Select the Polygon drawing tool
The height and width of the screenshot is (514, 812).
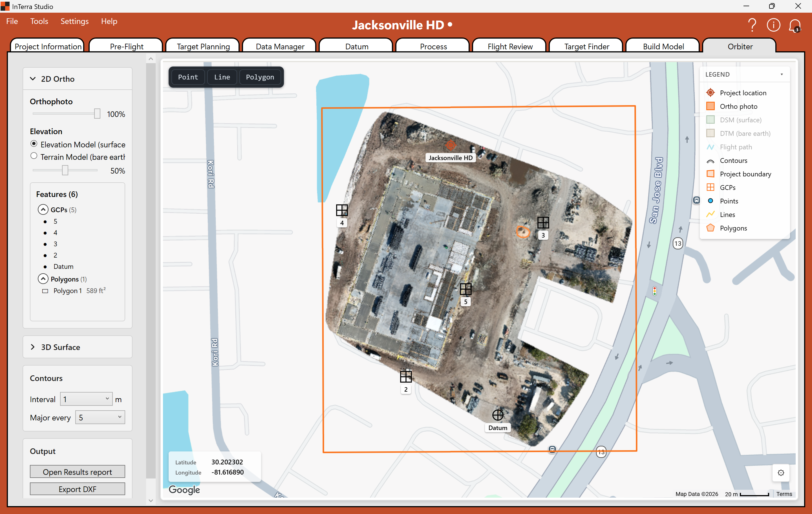pos(260,77)
